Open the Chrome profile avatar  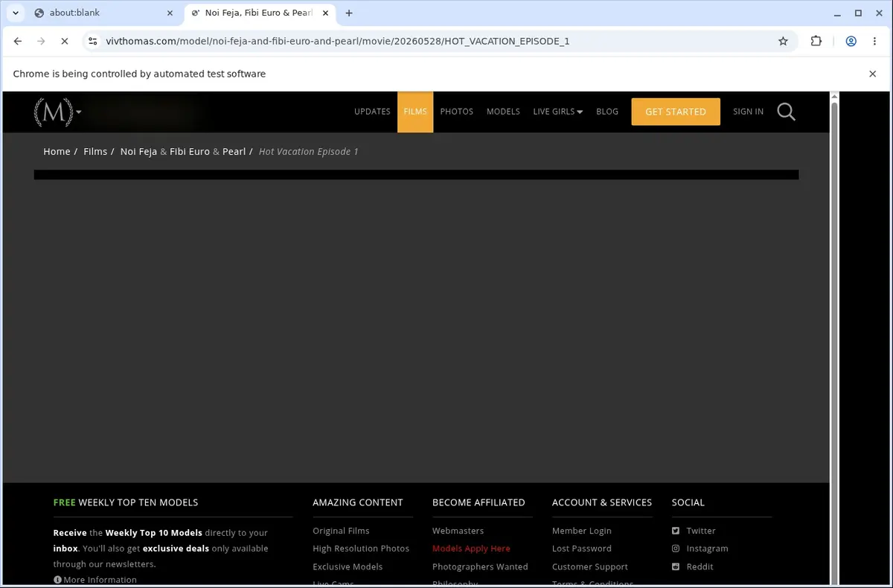851,41
